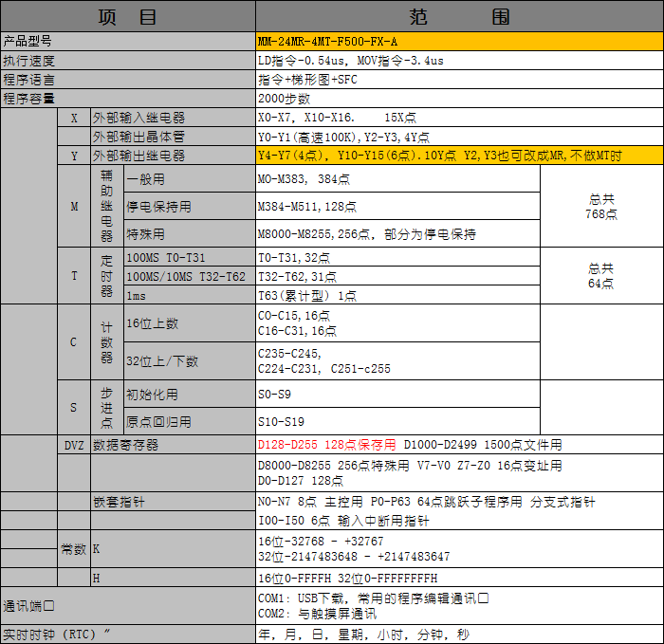Select the orange MM-24MR-4MT-F500-FX-A model cell

[459, 41]
